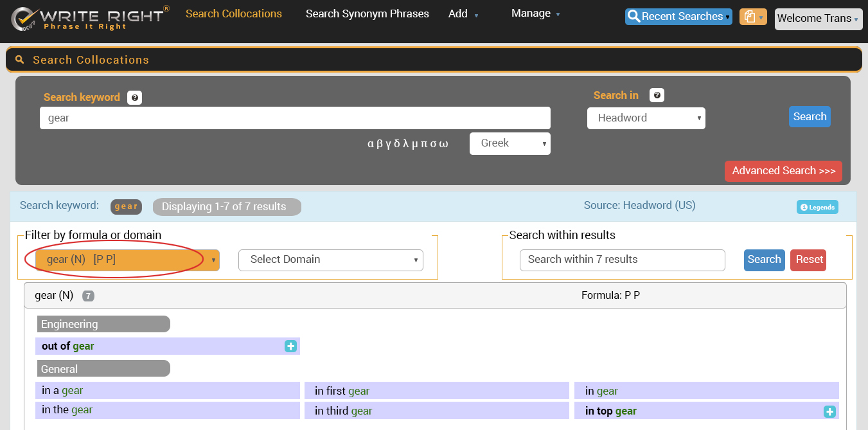Click the Search within 7 results field
The height and width of the screenshot is (430, 868).
click(x=621, y=260)
